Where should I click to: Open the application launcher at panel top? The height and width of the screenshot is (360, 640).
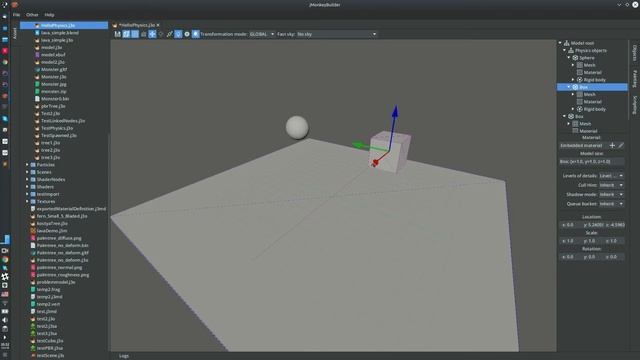point(5,5)
